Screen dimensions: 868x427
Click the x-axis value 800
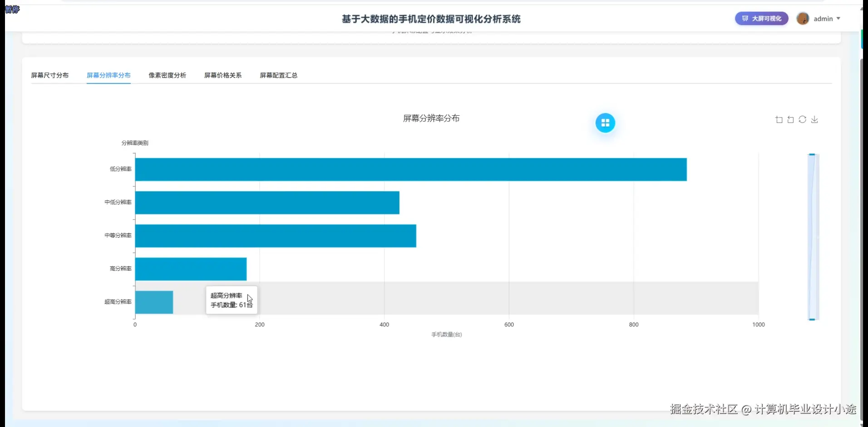click(x=634, y=324)
